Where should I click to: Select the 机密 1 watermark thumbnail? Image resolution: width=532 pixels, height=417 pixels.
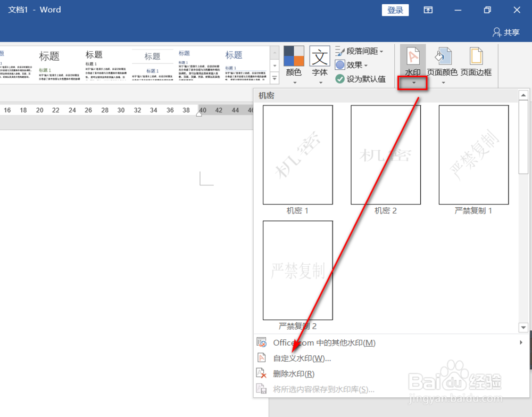[297, 155]
